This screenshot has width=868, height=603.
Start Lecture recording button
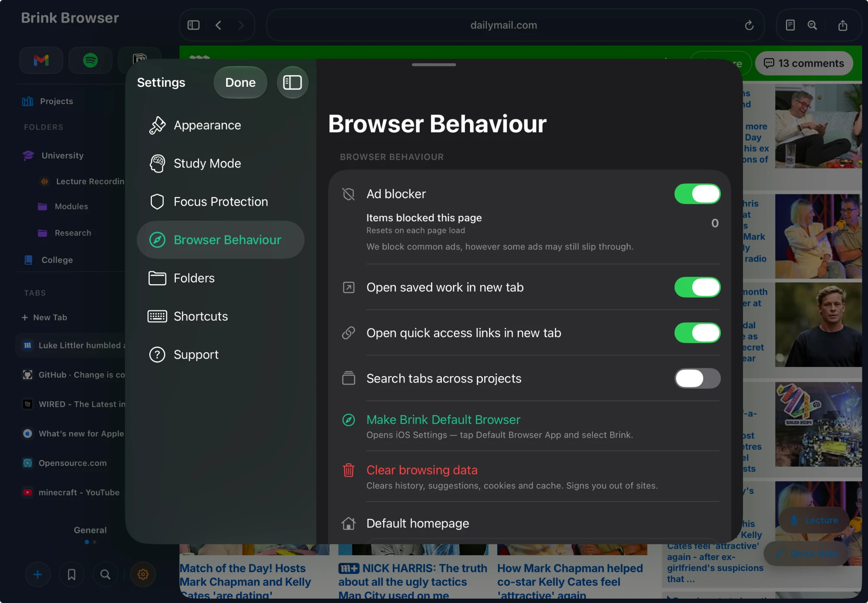(x=813, y=520)
